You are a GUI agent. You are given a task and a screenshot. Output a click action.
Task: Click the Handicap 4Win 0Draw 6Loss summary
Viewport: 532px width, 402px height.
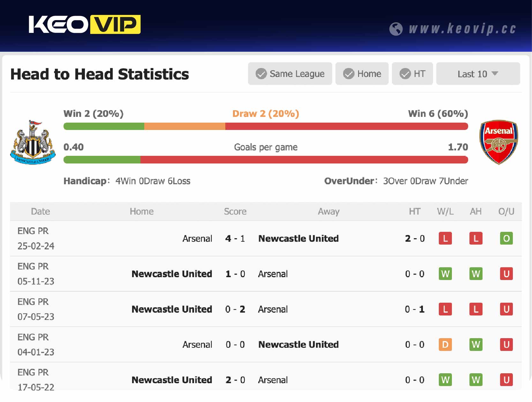[x=127, y=181]
